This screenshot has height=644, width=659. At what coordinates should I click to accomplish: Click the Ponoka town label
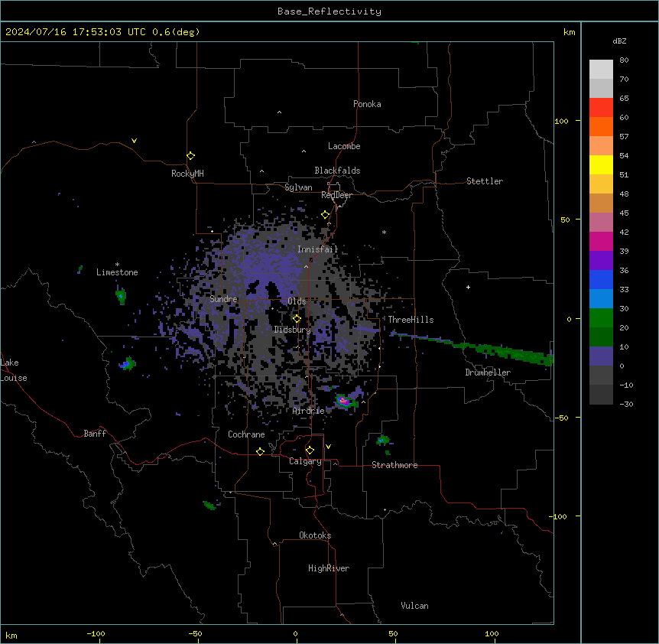tap(367, 104)
